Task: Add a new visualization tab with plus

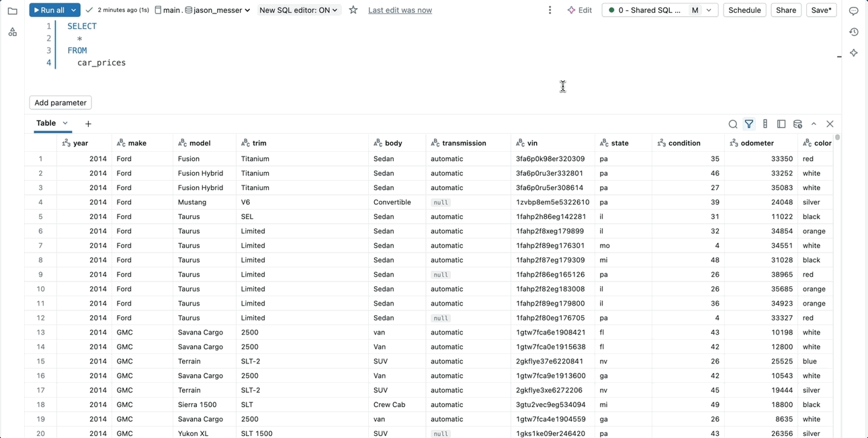Action: click(88, 124)
